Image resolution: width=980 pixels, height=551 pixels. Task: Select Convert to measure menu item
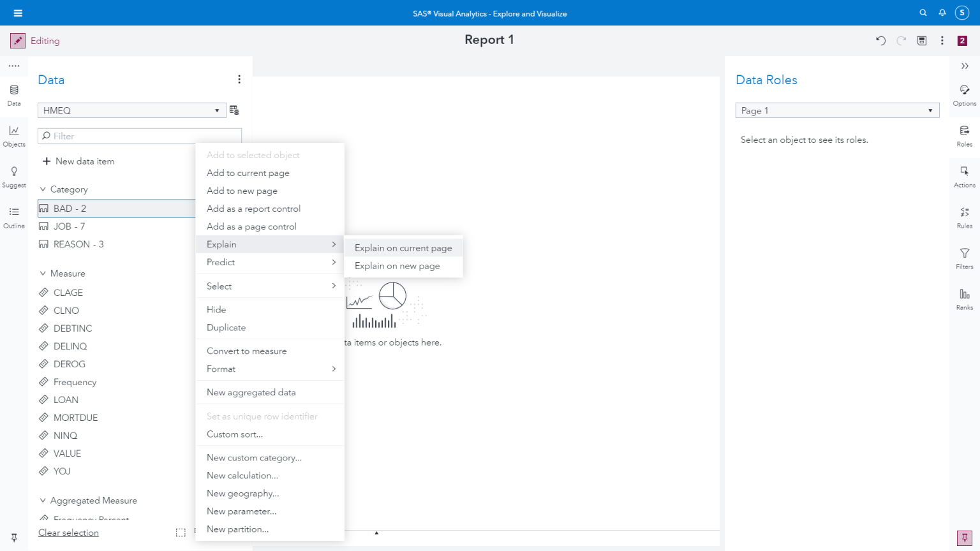pyautogui.click(x=247, y=351)
